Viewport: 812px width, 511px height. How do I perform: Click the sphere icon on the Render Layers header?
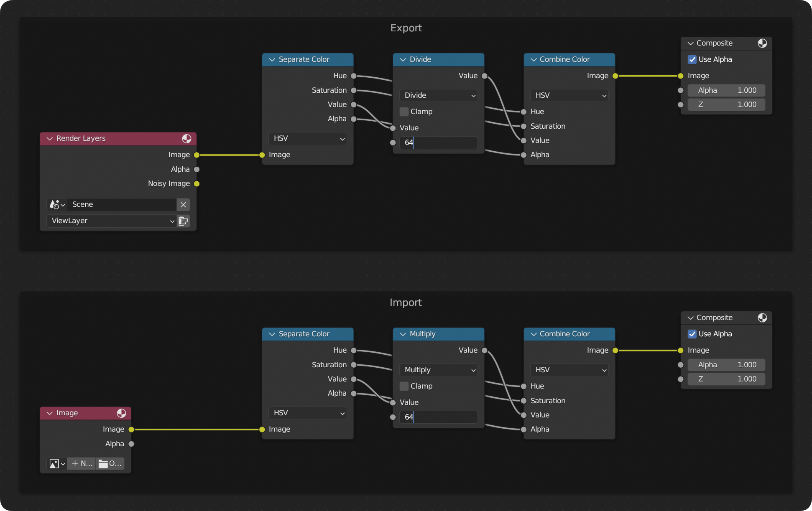[186, 138]
